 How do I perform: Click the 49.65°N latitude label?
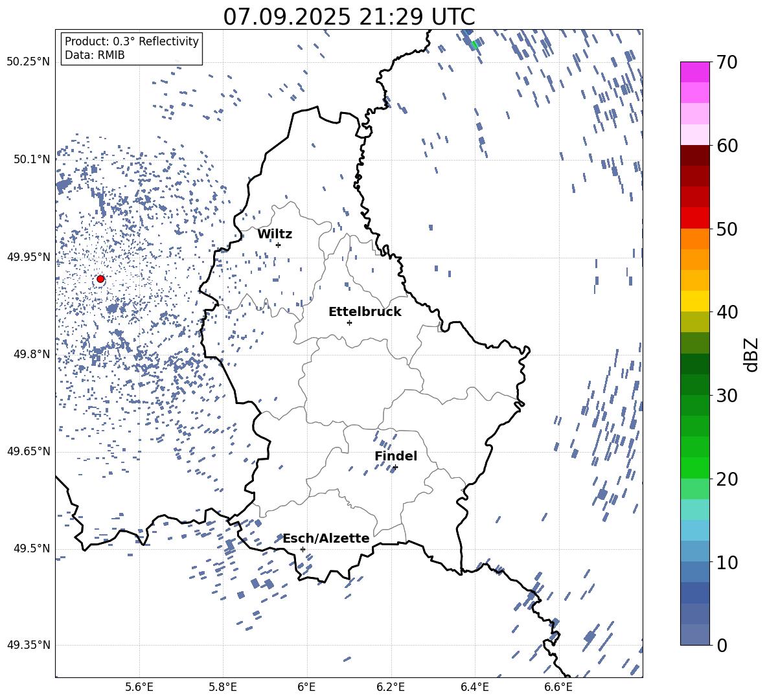point(29,451)
